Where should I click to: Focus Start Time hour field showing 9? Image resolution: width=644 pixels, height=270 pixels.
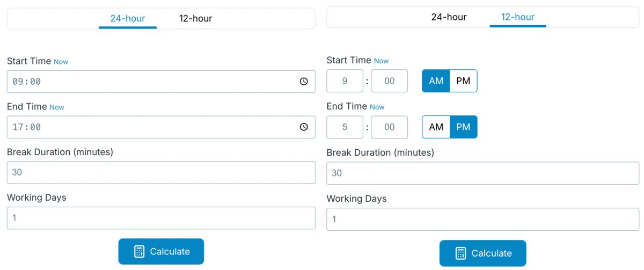pos(345,81)
